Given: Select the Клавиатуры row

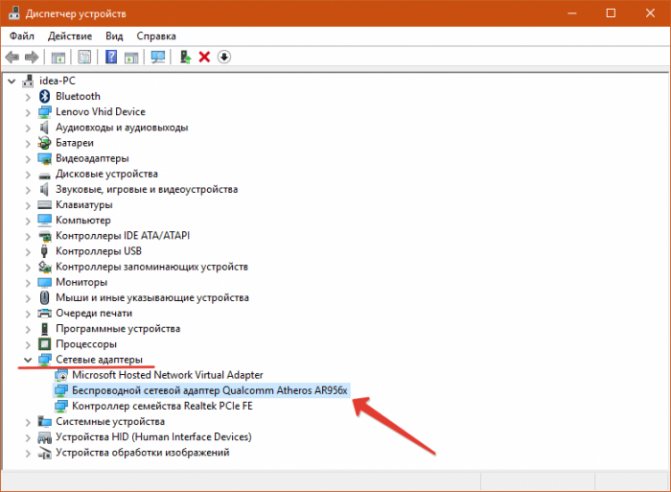Looking at the screenshot, I should (84, 205).
